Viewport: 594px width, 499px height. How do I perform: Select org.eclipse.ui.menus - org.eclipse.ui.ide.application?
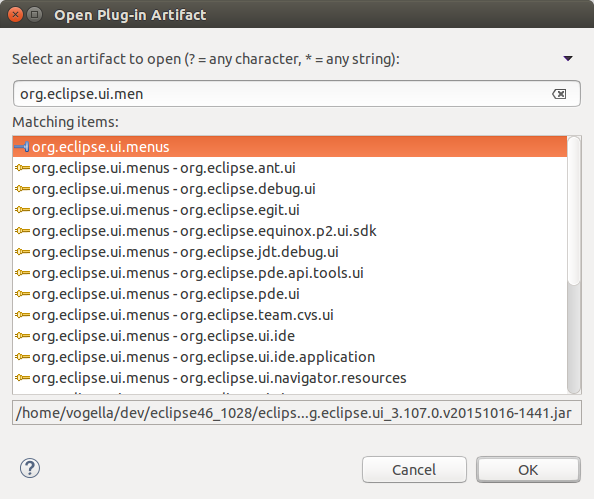tap(290, 357)
